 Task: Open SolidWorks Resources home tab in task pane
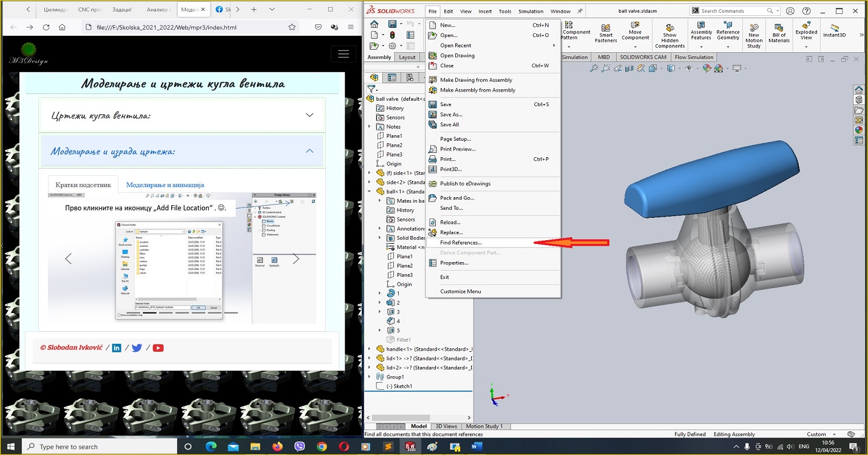point(859,90)
